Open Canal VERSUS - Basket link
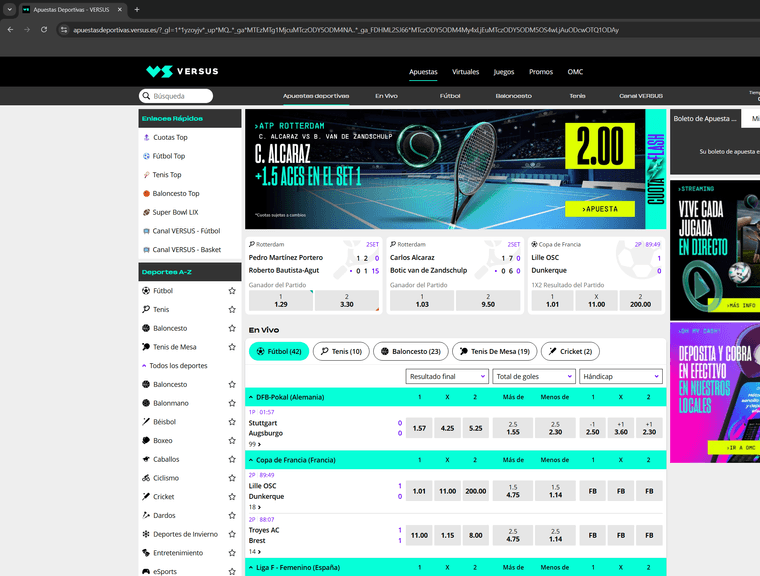The height and width of the screenshot is (576, 760). 187,250
